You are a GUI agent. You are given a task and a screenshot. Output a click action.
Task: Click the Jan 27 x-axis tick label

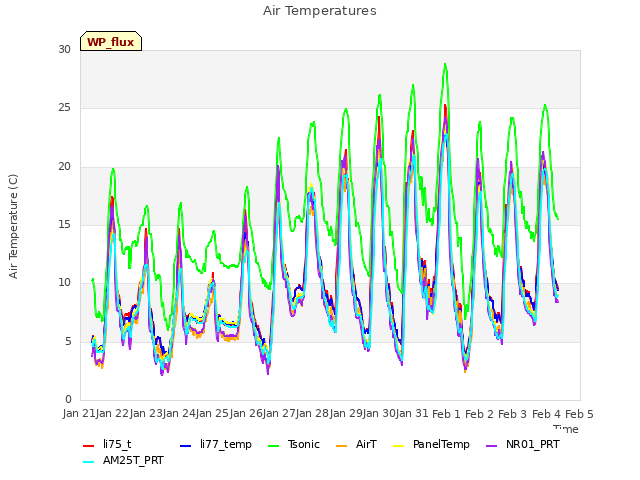pyautogui.click(x=279, y=413)
